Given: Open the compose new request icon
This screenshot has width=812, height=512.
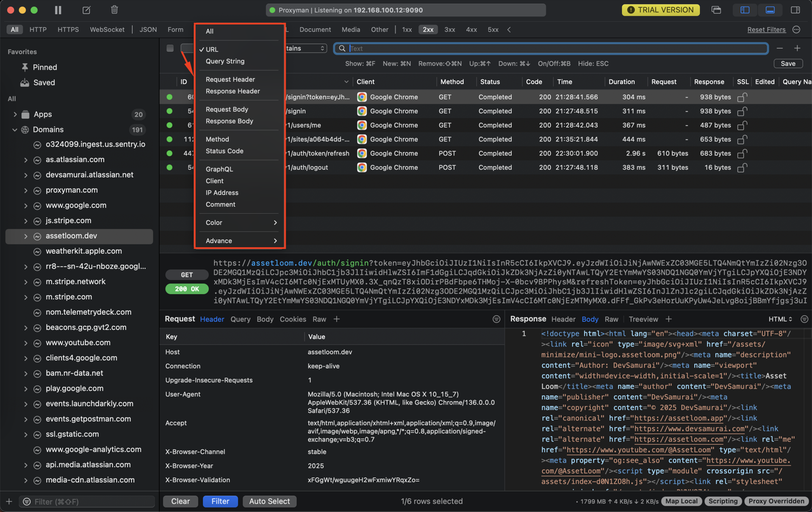Looking at the screenshot, I should click(86, 10).
